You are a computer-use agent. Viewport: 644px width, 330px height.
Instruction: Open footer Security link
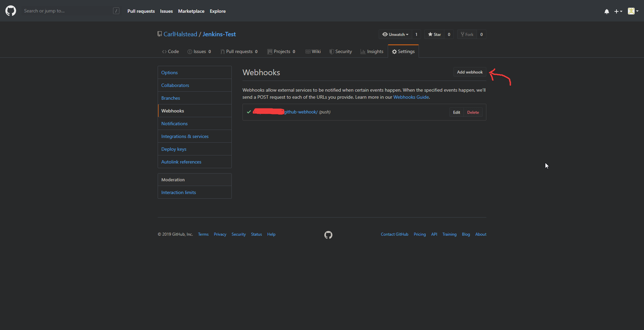238,234
